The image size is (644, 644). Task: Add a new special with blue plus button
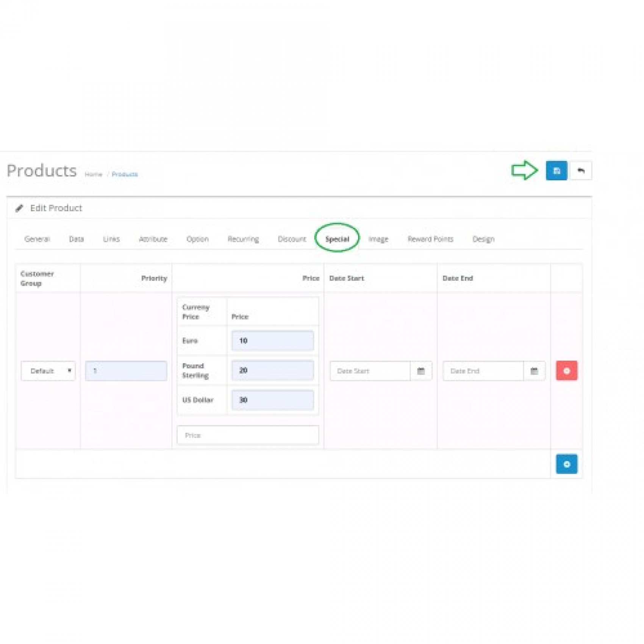click(566, 464)
